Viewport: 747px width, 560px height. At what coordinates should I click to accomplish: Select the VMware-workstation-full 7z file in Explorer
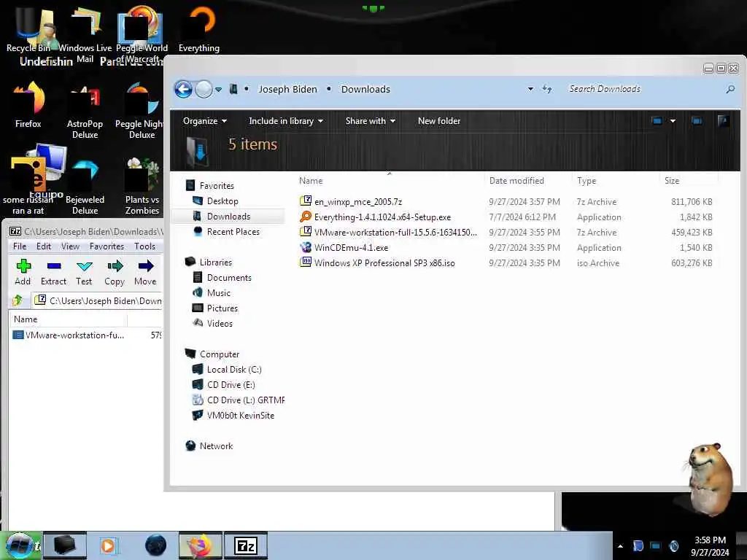[x=395, y=233]
